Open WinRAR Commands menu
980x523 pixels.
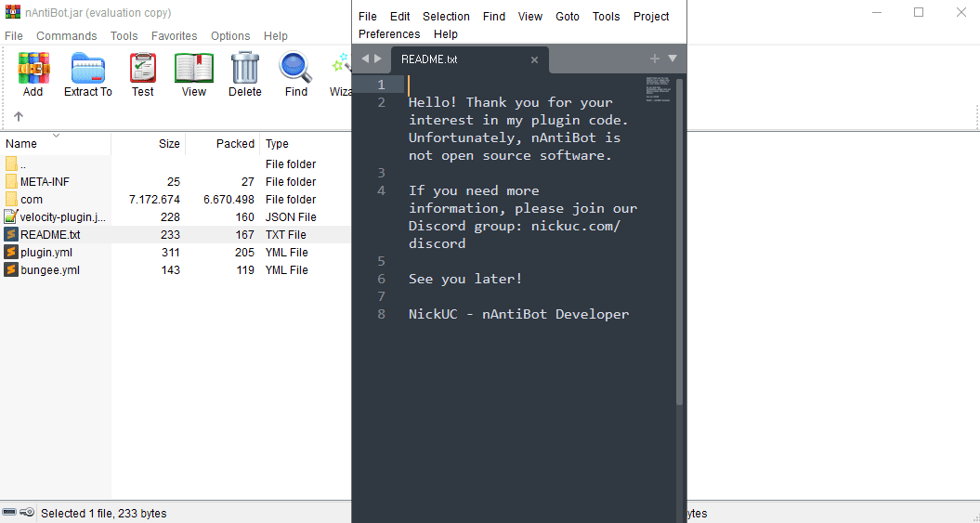[x=66, y=35]
